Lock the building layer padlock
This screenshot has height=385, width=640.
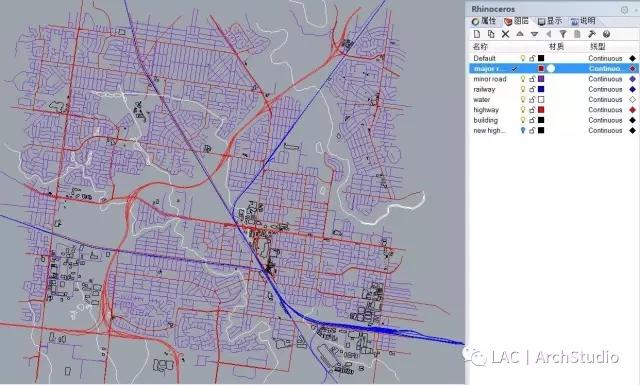point(532,120)
